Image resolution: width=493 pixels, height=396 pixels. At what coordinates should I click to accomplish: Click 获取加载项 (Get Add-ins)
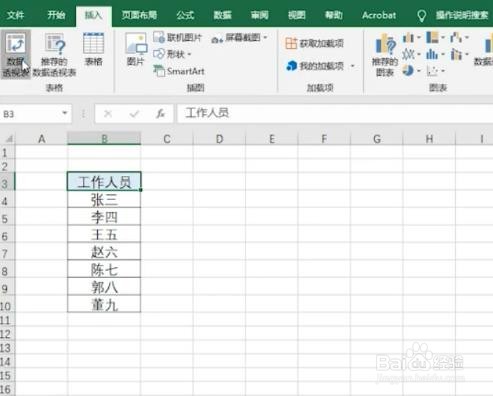314,43
